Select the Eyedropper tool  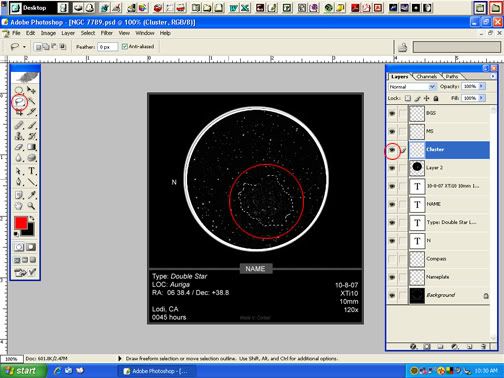31,195
